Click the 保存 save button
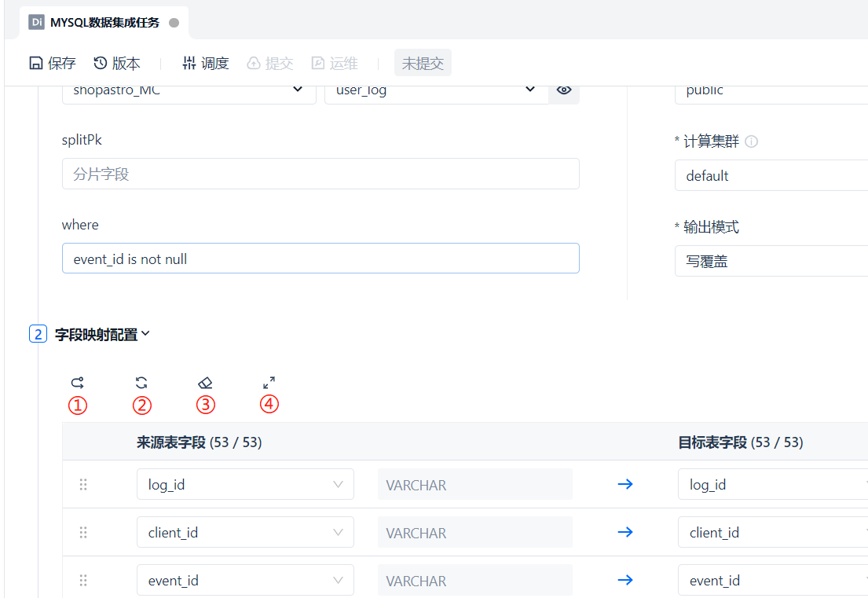Screen dimensions: 868x598 (53, 64)
